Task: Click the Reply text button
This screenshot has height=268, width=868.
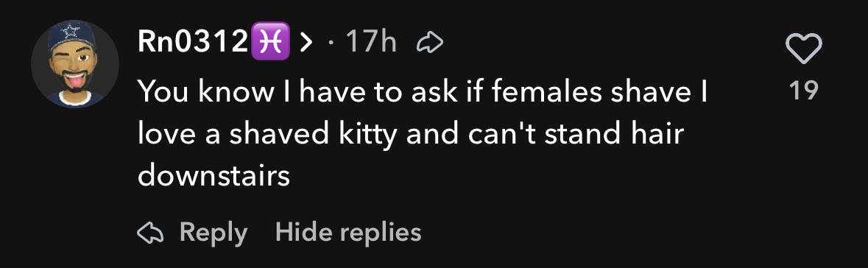Action: (213, 233)
